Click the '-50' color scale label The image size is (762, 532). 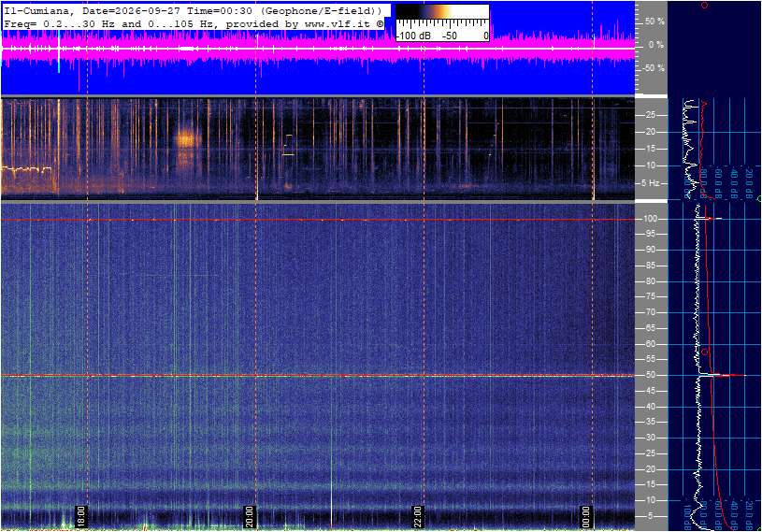450,36
